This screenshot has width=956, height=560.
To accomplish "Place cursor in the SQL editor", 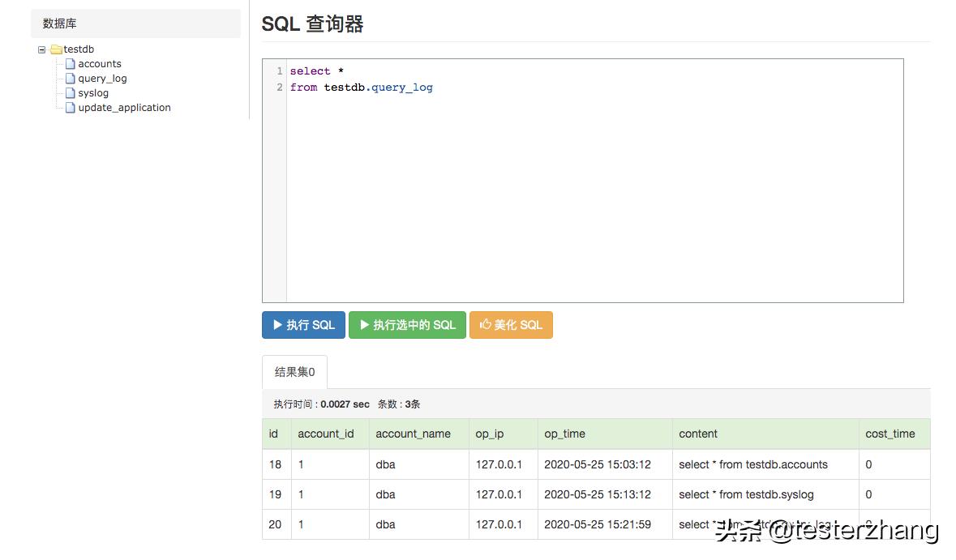I will click(568, 162).
